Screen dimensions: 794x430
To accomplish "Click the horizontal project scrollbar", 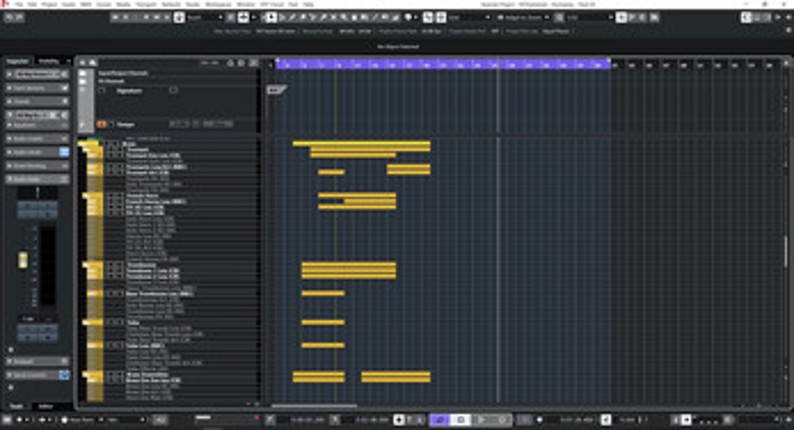I will [x=314, y=405].
